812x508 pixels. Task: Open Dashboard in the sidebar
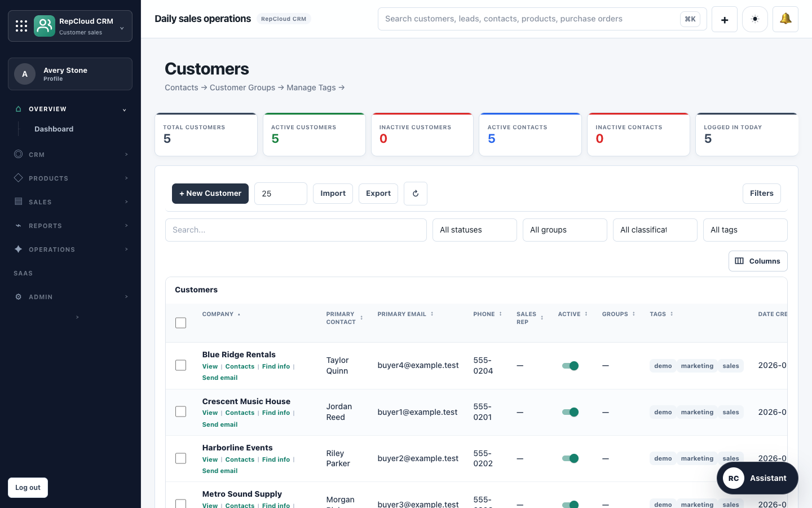point(54,129)
